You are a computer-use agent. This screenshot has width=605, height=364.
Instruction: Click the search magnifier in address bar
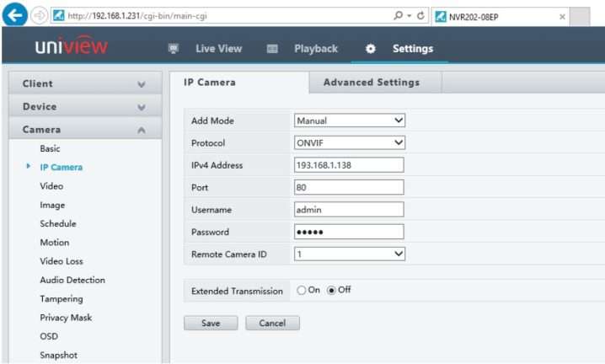[398, 16]
